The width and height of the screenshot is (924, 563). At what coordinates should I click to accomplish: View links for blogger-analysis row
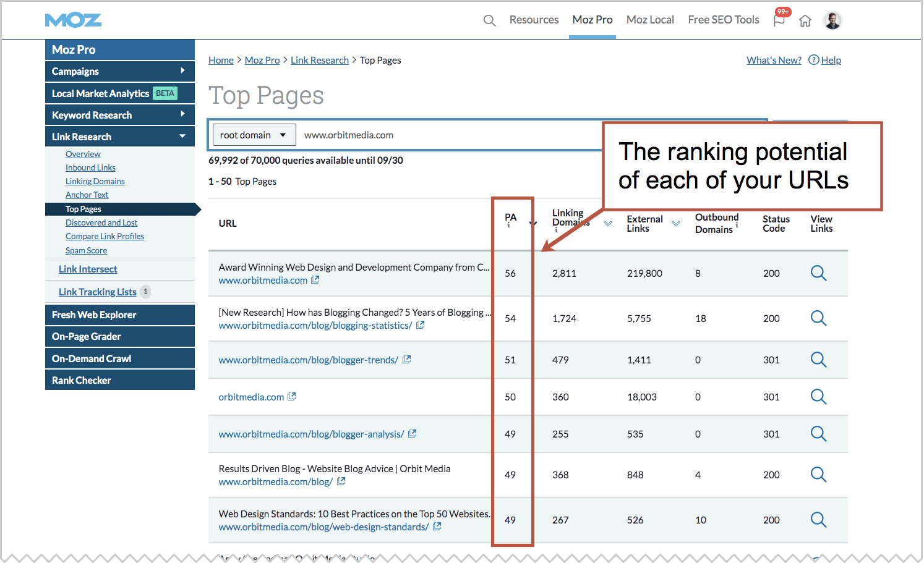tap(818, 434)
